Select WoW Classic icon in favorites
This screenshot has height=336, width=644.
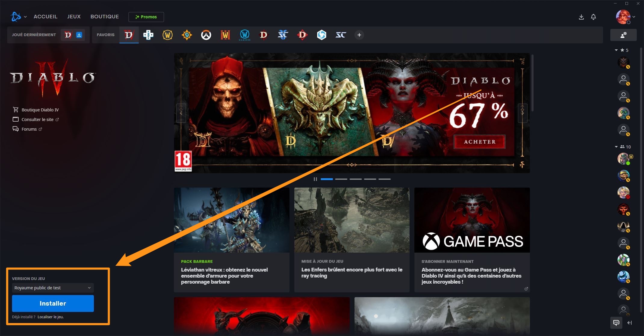(x=245, y=35)
